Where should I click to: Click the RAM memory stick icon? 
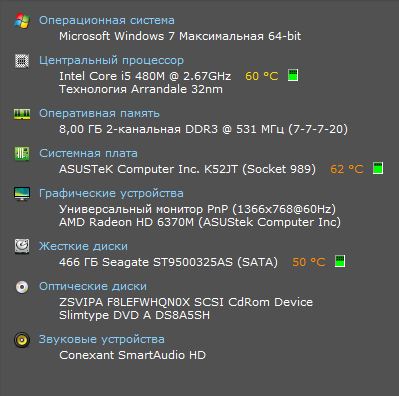tap(22, 114)
